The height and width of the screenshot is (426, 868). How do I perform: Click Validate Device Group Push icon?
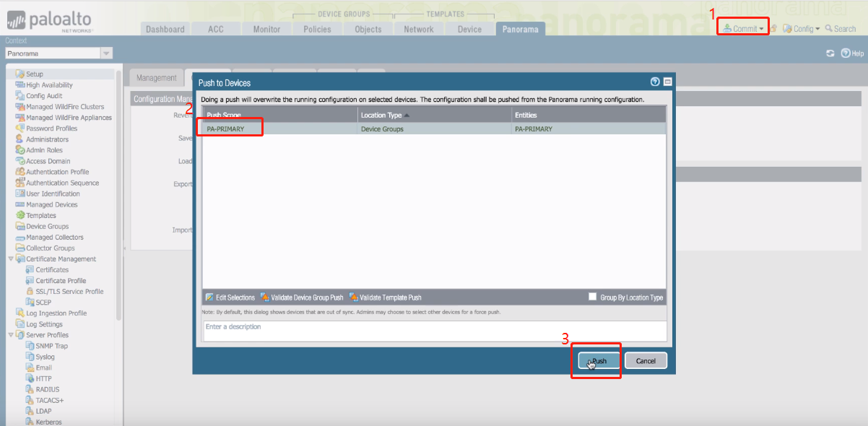(x=264, y=297)
